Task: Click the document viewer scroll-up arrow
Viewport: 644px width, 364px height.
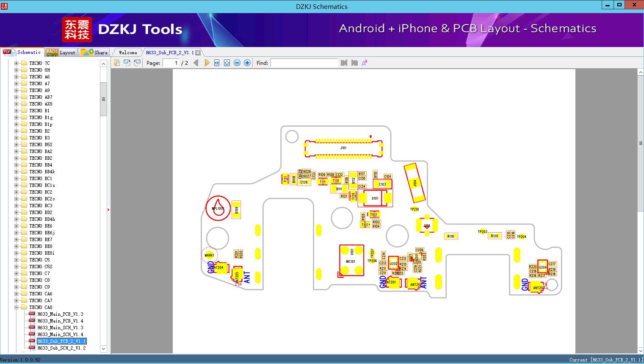Action: click(x=641, y=72)
